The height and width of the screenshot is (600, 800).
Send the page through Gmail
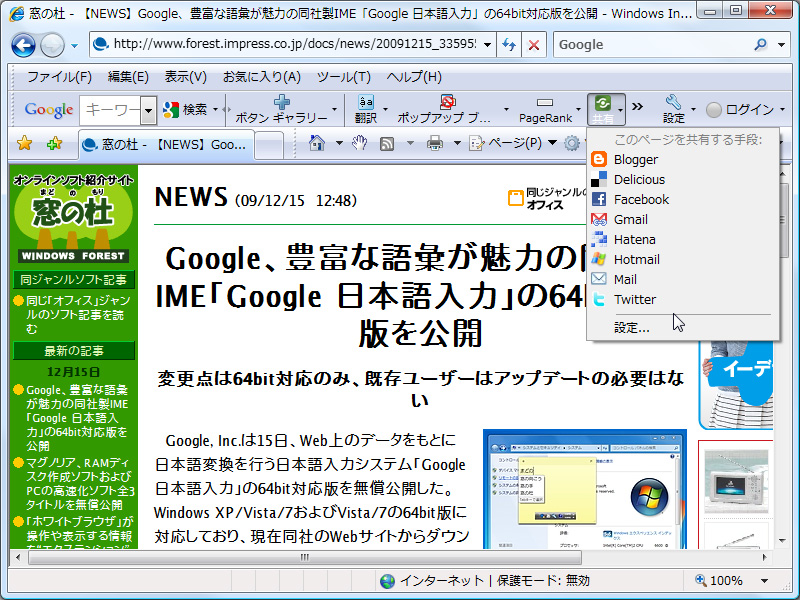tap(626, 218)
